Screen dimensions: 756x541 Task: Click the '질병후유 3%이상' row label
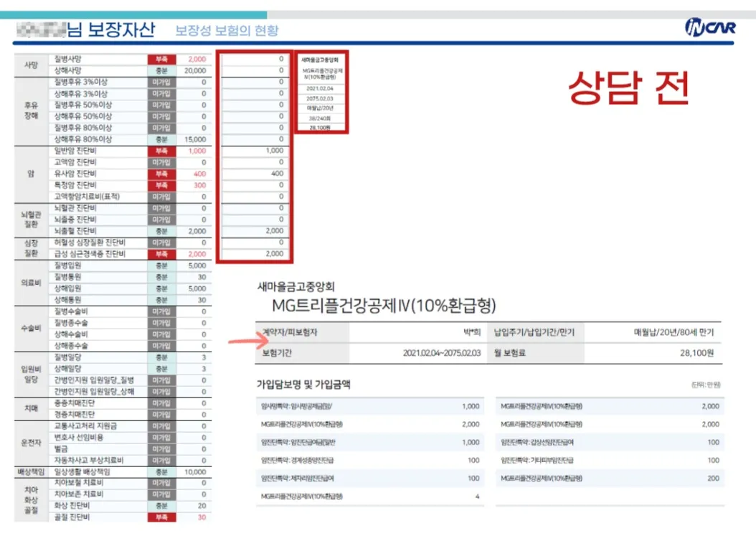tap(81, 82)
